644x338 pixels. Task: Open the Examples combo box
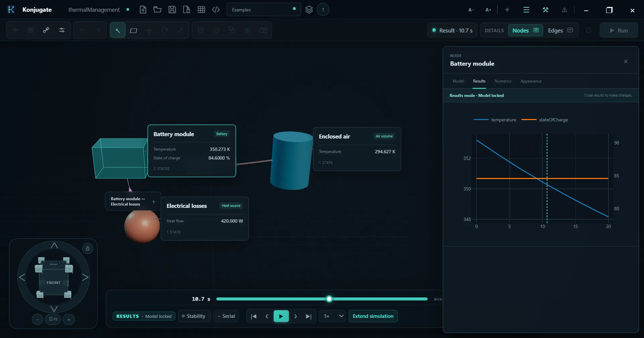point(264,10)
